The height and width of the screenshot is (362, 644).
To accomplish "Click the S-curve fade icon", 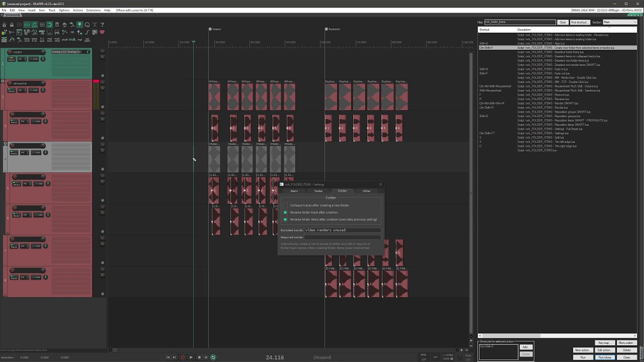I will coord(87,32).
